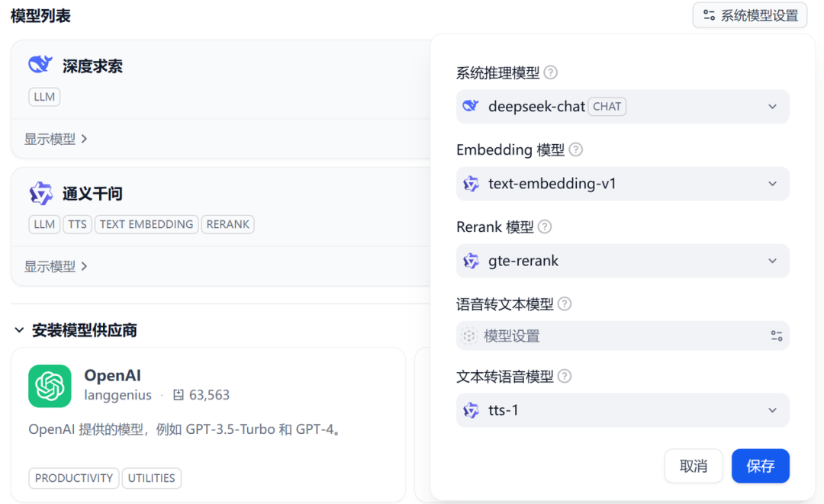
Task: Click the DeepSeek whale logo in model list
Action: coord(40,65)
